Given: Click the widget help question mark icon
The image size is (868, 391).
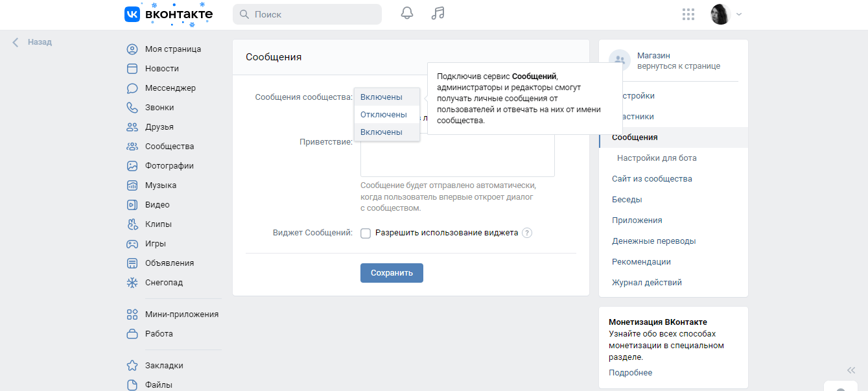Looking at the screenshot, I should coord(527,233).
